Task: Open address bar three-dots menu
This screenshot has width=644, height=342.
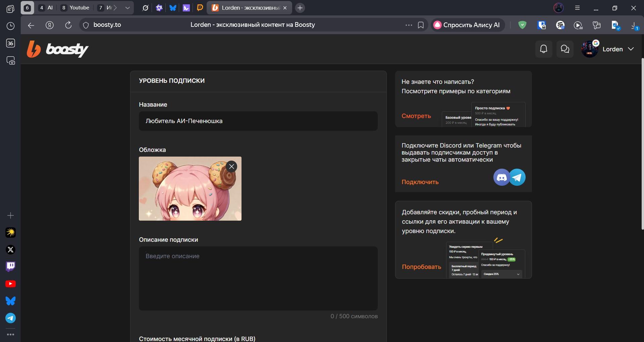Action: 409,25
